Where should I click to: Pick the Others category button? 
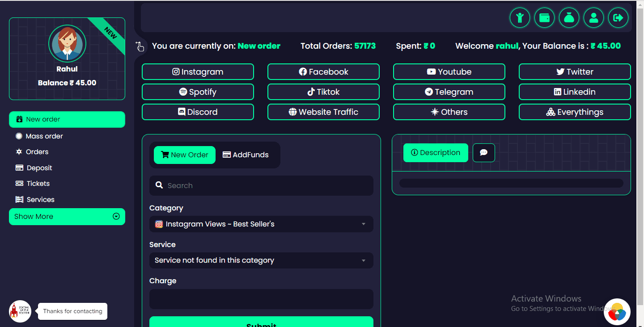click(x=449, y=112)
